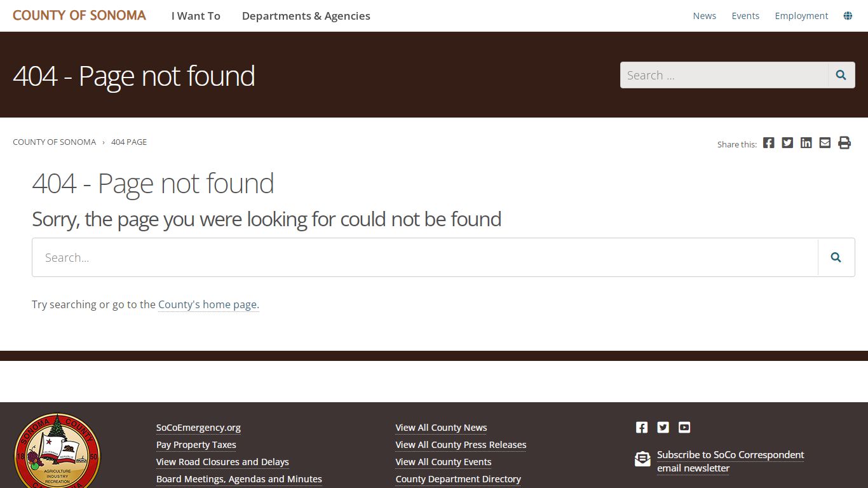The image size is (868, 488).
Task: Share this page on Twitter
Action: (x=787, y=143)
